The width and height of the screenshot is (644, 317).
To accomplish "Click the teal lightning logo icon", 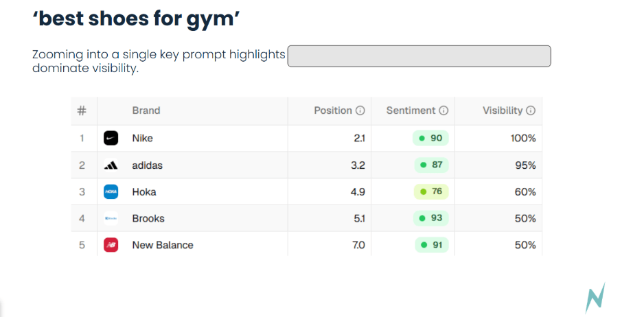I will [x=595, y=298].
